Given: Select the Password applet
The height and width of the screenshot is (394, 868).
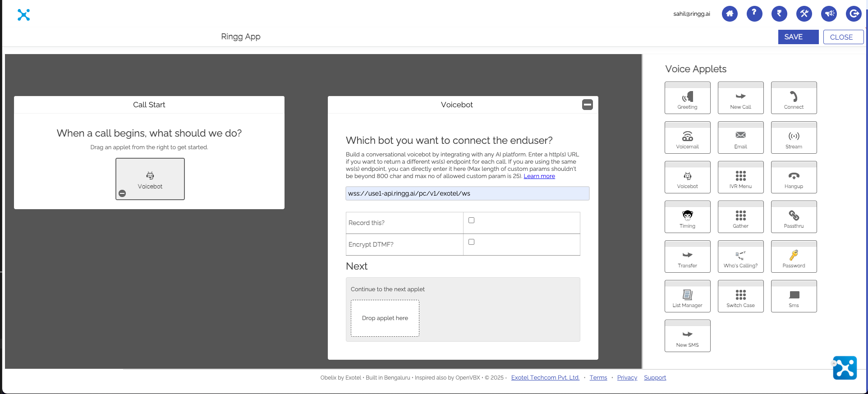Looking at the screenshot, I should [794, 257].
